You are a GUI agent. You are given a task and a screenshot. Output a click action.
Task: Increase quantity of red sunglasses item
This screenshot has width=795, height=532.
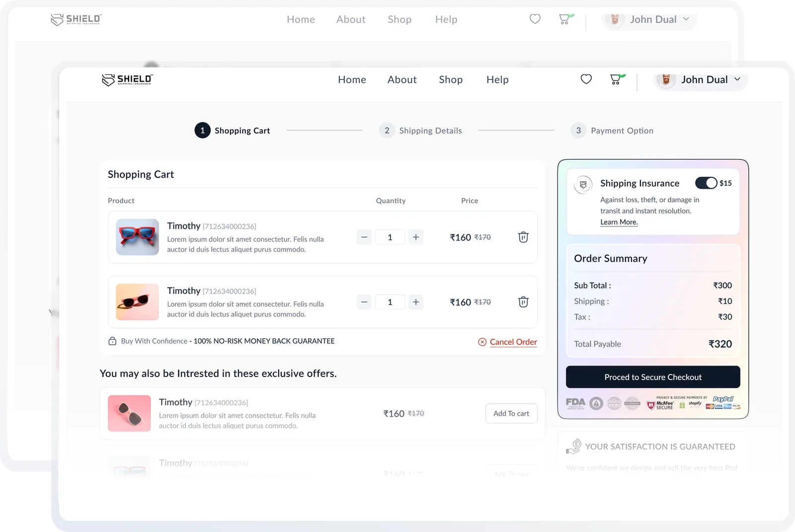tap(416, 237)
